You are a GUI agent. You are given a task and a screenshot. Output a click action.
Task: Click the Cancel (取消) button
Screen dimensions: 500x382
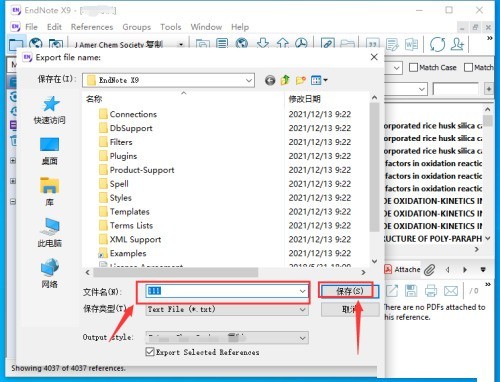[x=350, y=310]
